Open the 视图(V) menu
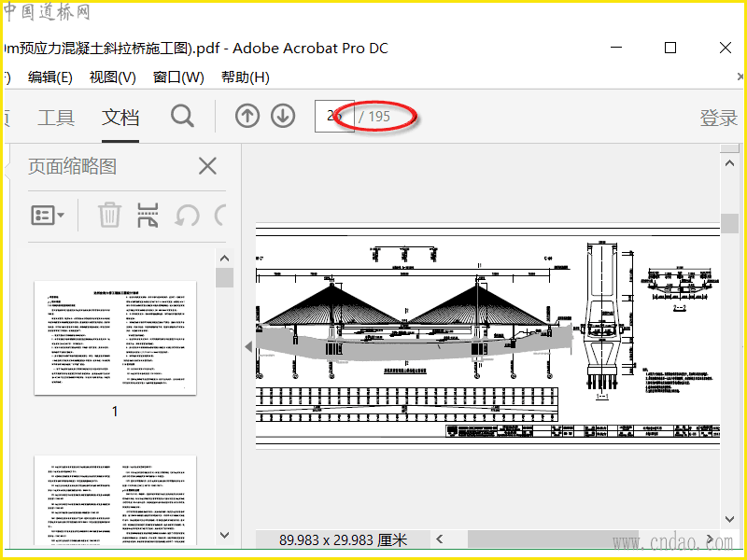Image resolution: width=747 pixels, height=560 pixels. (x=112, y=77)
